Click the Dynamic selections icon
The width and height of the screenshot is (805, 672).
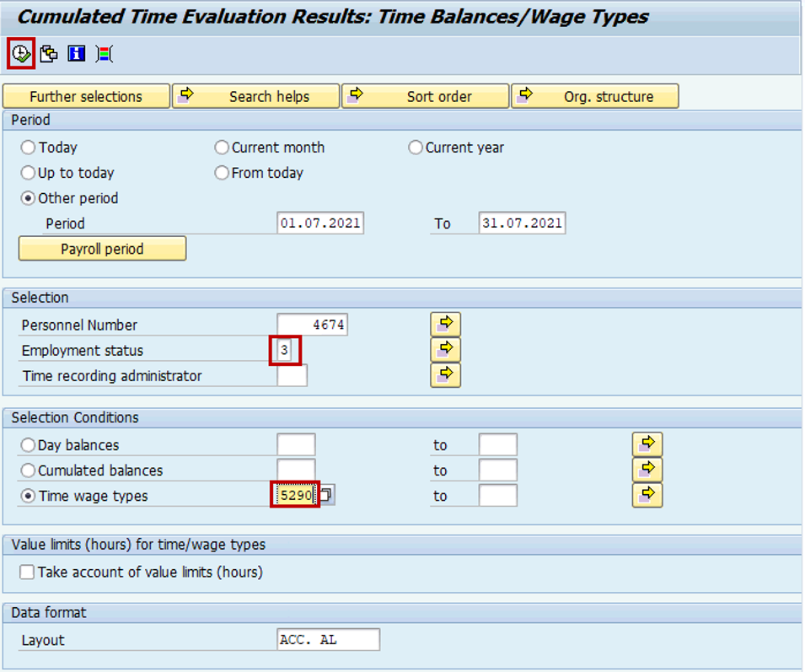coord(105,53)
